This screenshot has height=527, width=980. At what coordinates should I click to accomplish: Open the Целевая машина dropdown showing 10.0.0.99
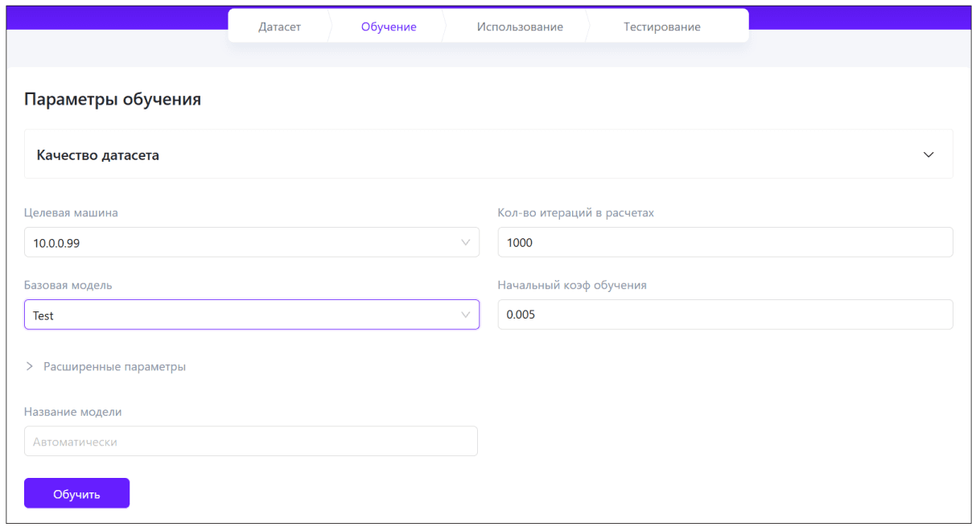coord(241,242)
